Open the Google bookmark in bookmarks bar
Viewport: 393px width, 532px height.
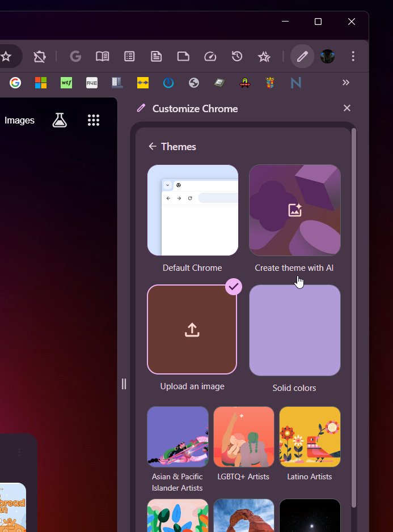(x=15, y=83)
